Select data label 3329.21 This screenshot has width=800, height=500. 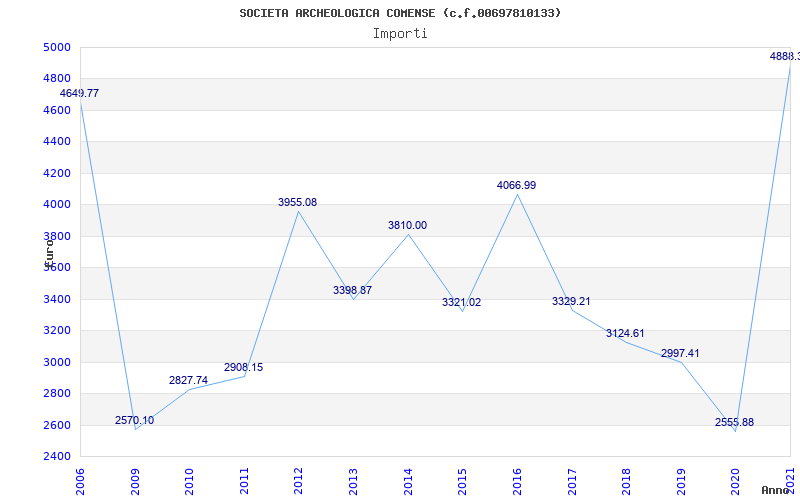pyautogui.click(x=571, y=302)
